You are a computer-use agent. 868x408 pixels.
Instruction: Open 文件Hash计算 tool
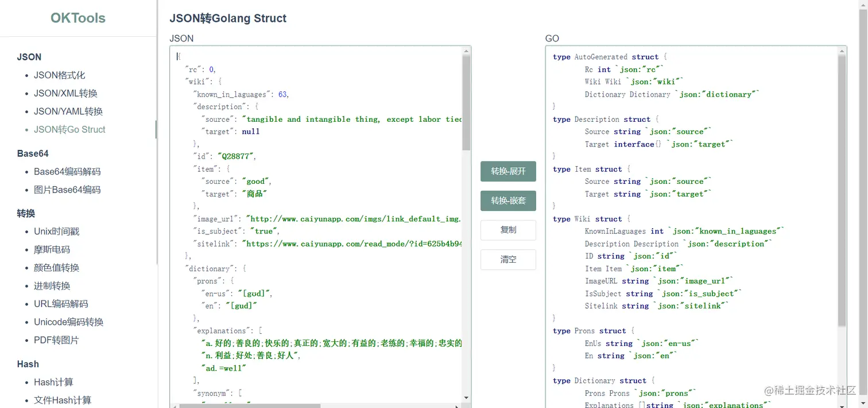[63, 400]
